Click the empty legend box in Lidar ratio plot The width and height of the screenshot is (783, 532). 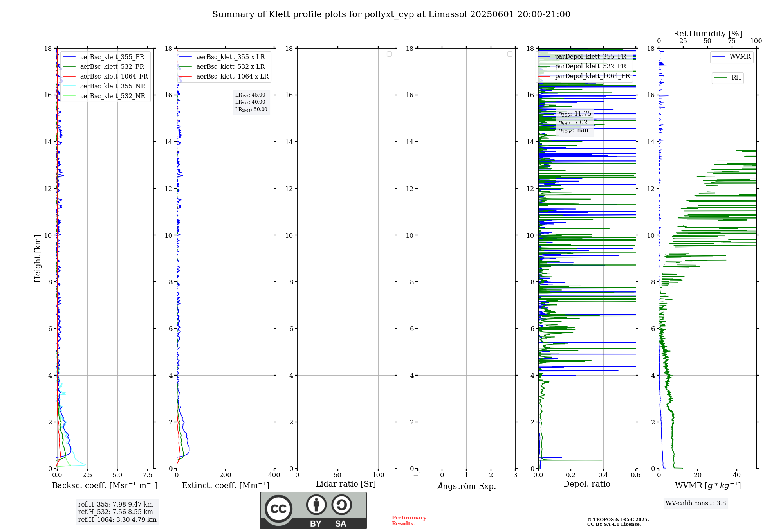(x=389, y=54)
